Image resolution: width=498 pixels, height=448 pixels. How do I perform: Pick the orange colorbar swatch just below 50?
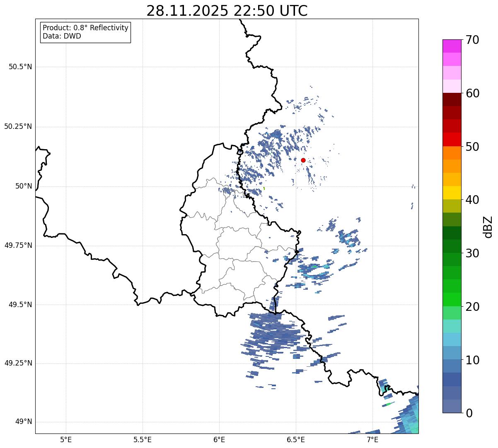click(x=452, y=153)
